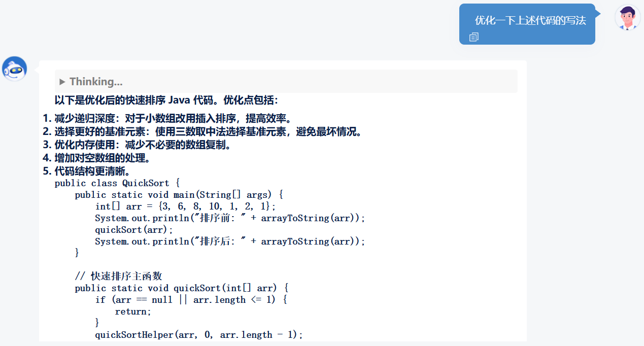This screenshot has width=644, height=346.
Task: Click the intro line about 优化后的快速排序 Java 代码
Action: tap(166, 100)
